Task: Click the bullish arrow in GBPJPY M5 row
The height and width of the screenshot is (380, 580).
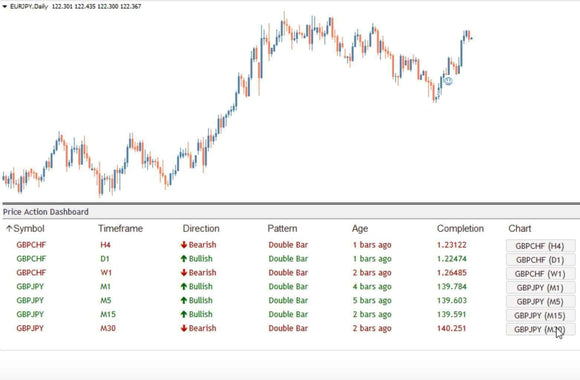Action: tap(184, 300)
